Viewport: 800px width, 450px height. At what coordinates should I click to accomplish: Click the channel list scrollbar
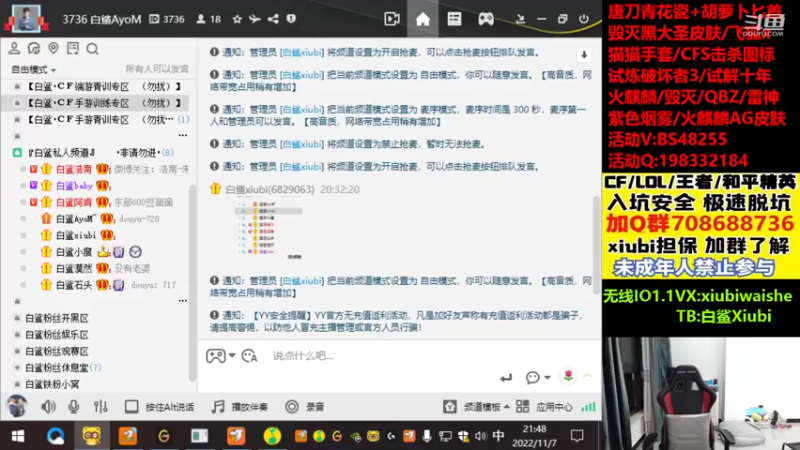click(192, 282)
